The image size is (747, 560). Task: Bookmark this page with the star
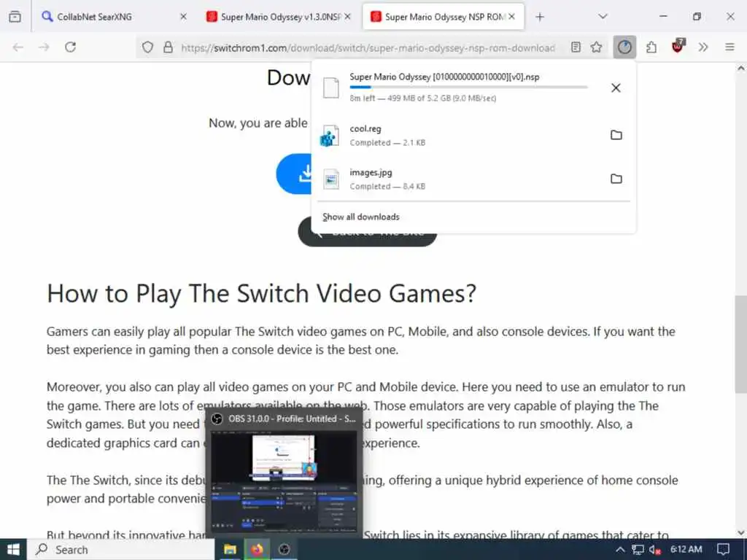pos(597,47)
